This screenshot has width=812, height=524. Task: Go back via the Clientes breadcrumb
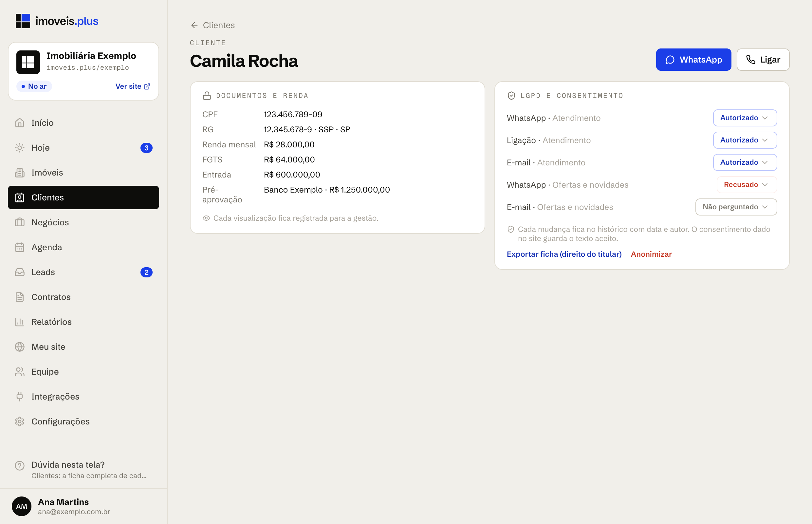tap(212, 25)
